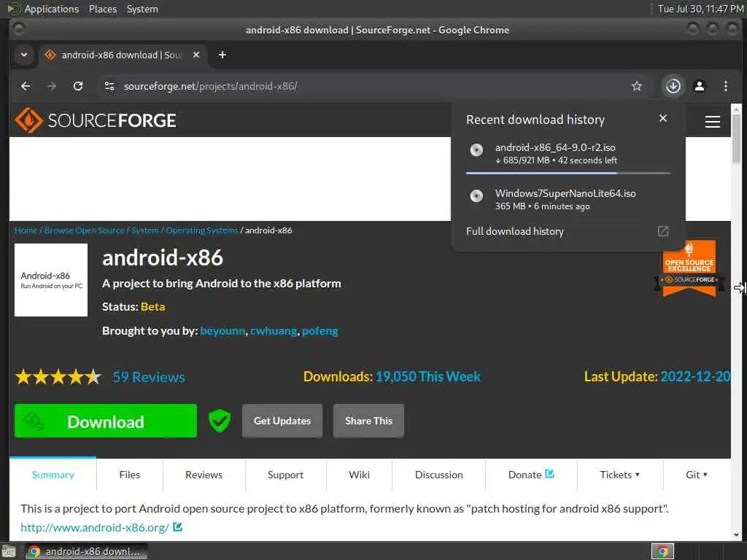Open Operating Systems breadcrumb link
The width and height of the screenshot is (747, 560).
201,230
